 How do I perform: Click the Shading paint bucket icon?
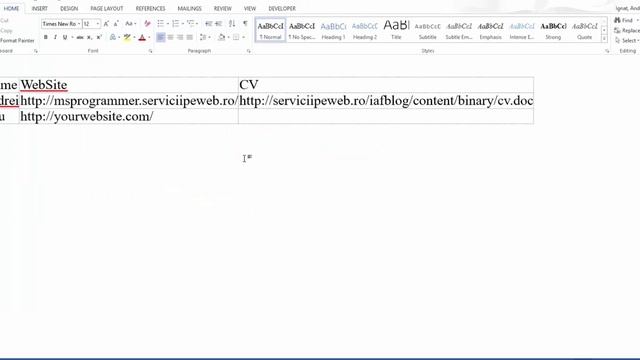pos(222,38)
